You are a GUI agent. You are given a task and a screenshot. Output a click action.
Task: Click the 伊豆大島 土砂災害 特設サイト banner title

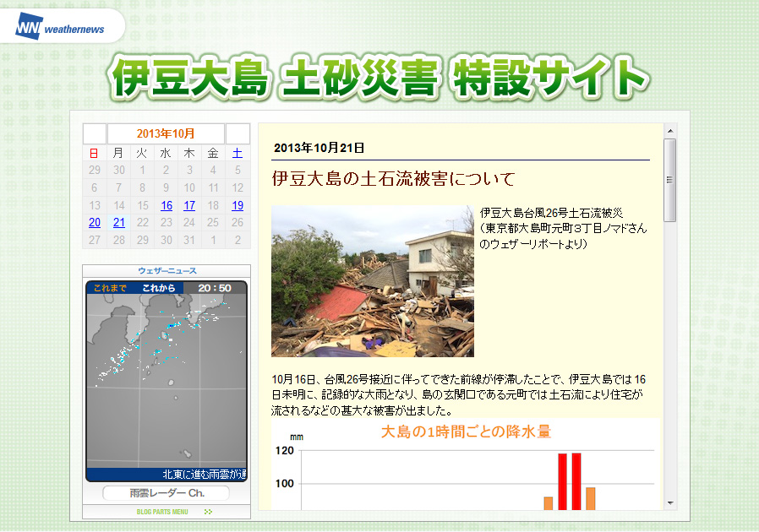tap(379, 77)
